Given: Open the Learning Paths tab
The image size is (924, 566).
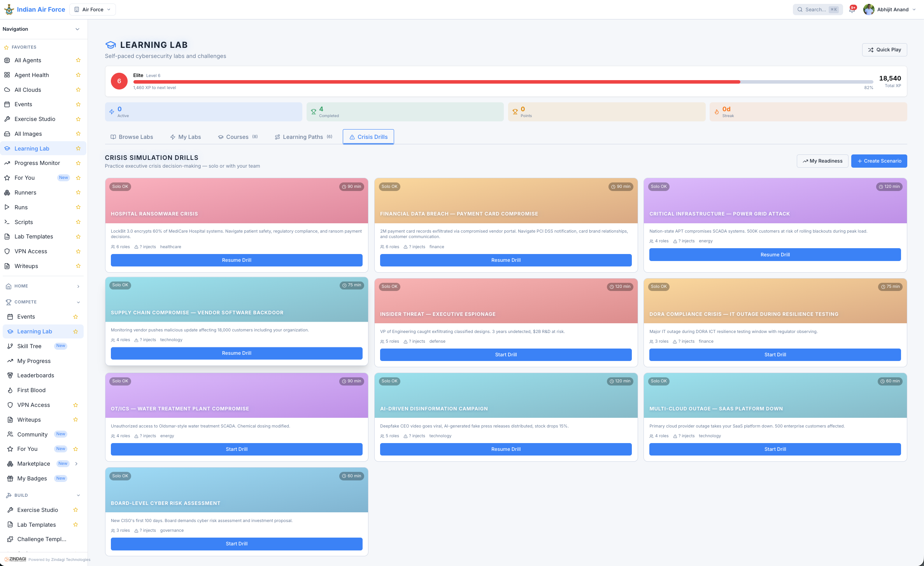Looking at the screenshot, I should [303, 137].
